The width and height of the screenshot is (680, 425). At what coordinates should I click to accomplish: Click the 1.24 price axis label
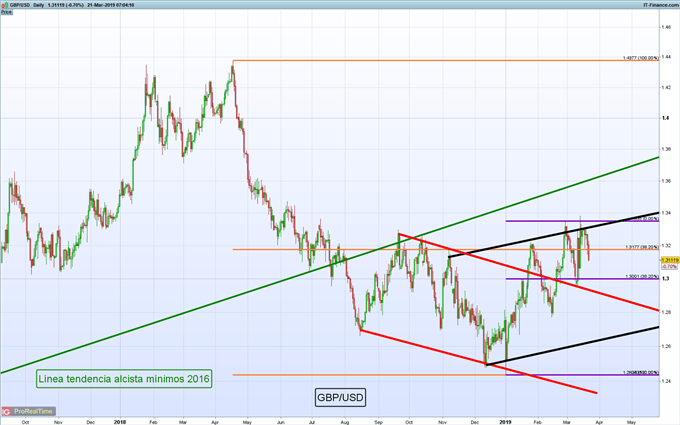(x=666, y=381)
